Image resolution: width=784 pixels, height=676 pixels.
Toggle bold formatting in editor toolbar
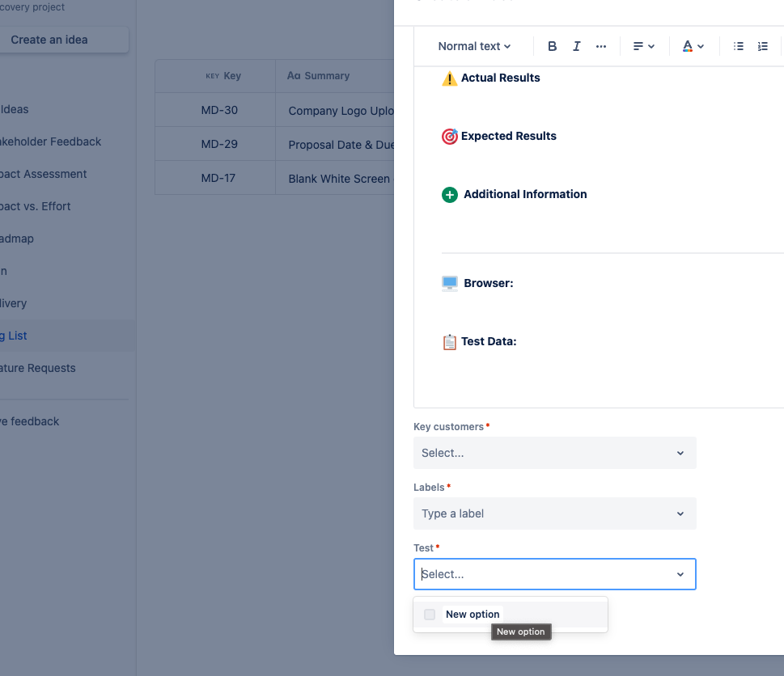click(x=552, y=46)
